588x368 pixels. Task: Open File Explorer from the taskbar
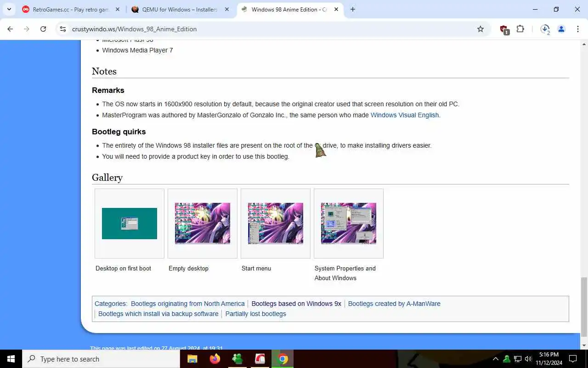coord(192,359)
